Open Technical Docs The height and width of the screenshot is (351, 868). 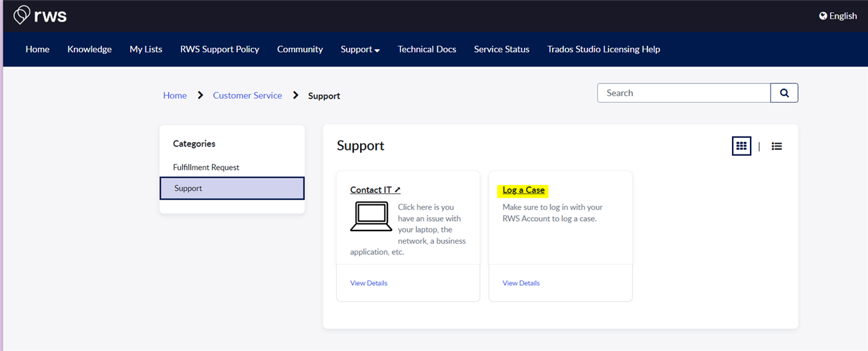427,49
